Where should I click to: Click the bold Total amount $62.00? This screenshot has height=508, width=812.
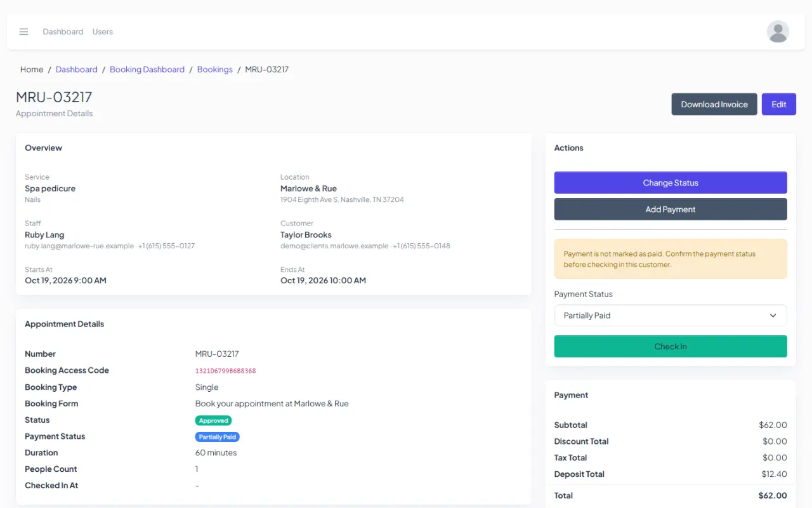[773, 496]
